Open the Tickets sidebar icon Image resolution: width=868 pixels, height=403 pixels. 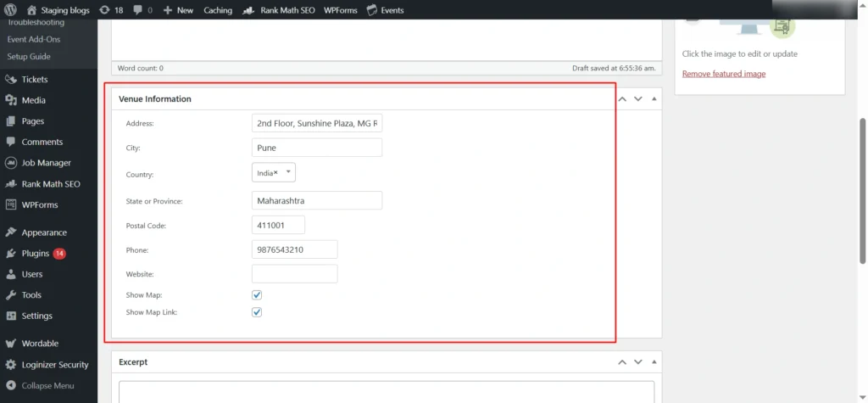10,79
